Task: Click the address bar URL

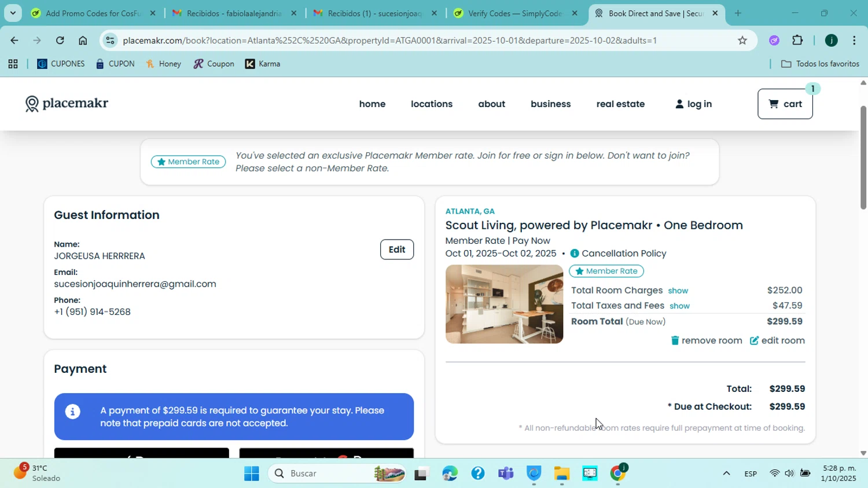Action: (x=389, y=40)
